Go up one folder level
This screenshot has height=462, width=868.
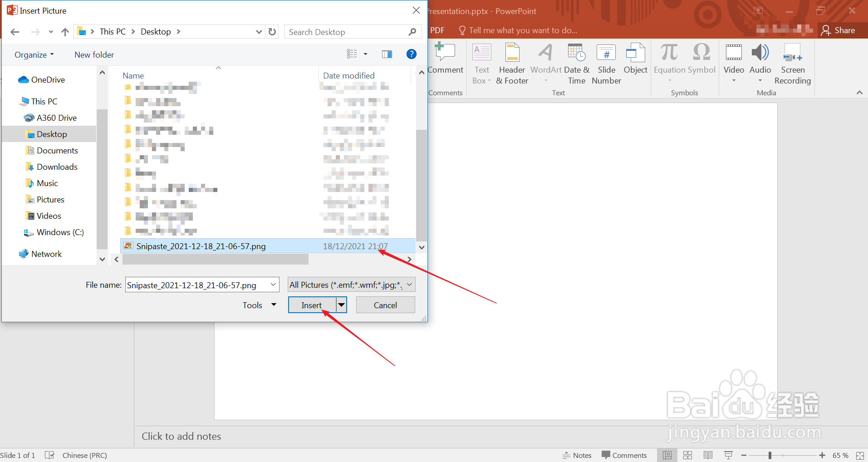[65, 32]
